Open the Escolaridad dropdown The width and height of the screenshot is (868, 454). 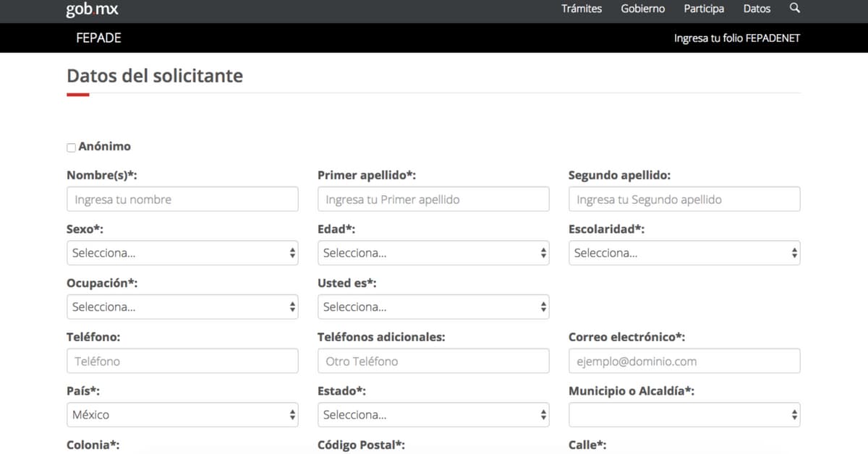click(x=684, y=253)
